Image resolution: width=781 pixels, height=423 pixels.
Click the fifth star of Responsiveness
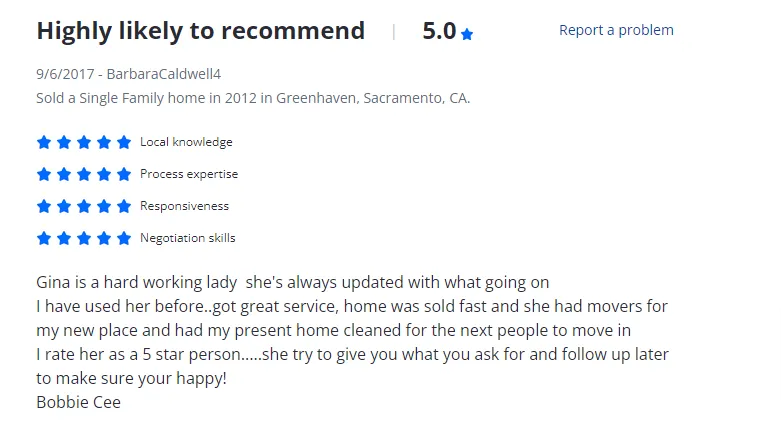pos(124,206)
